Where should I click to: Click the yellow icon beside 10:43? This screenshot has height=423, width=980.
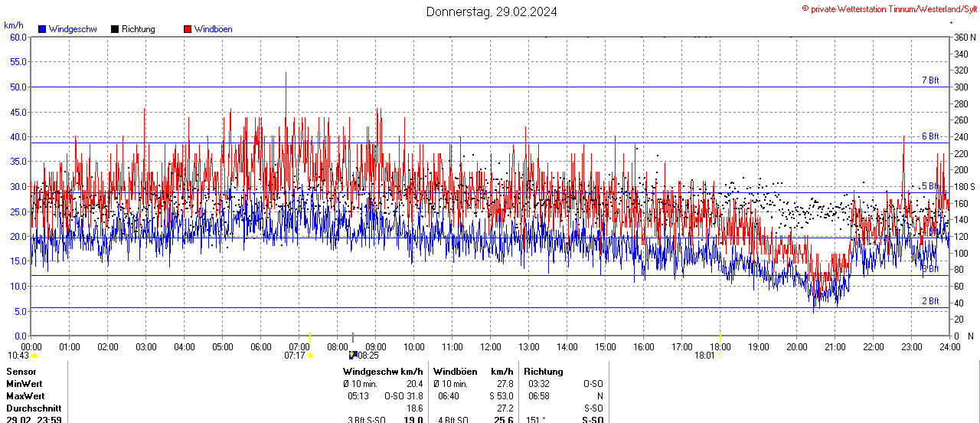[x=34, y=356]
